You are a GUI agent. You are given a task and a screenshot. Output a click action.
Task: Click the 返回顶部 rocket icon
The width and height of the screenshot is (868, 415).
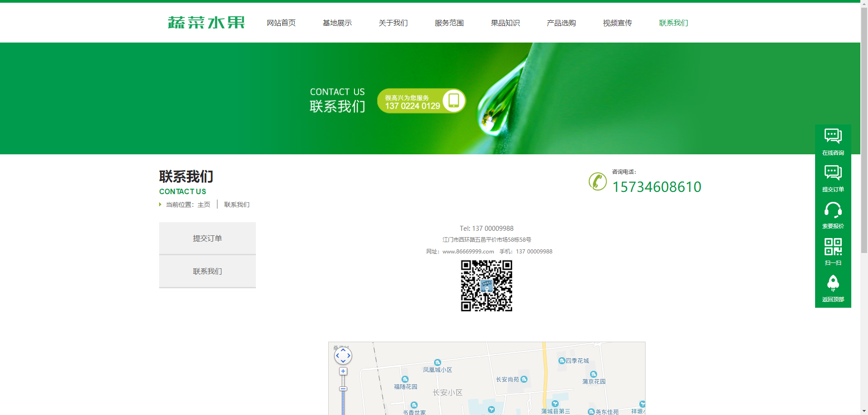tap(833, 284)
